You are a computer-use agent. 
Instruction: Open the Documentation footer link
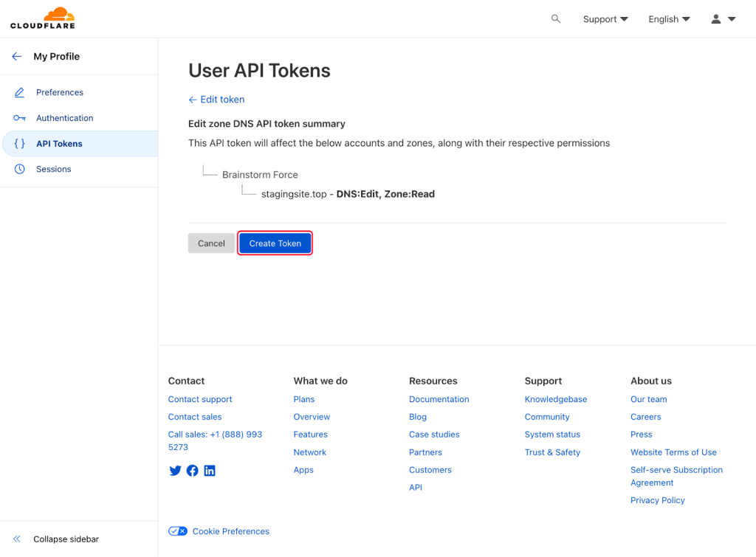pos(439,400)
